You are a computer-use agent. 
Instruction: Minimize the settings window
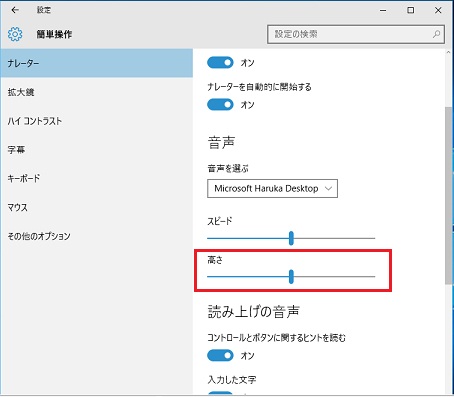(383, 10)
